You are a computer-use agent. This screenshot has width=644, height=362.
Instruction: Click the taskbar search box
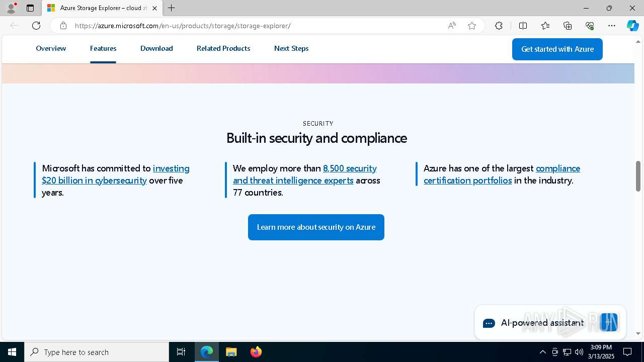(97, 352)
